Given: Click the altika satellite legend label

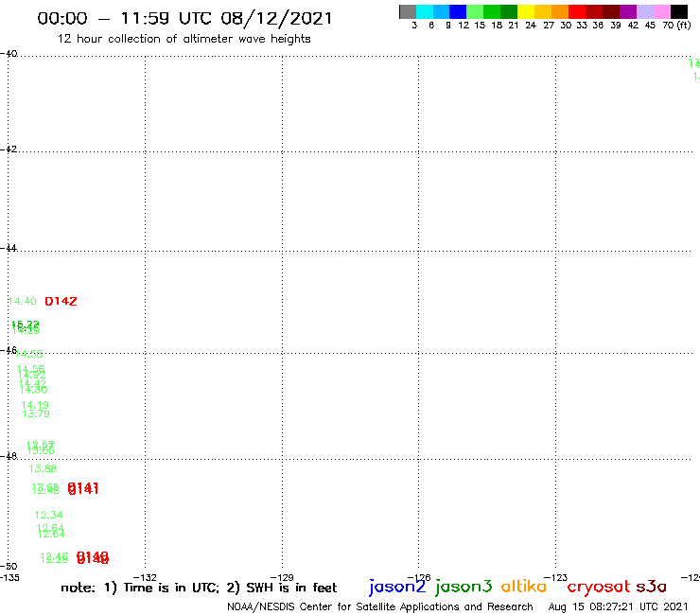Looking at the screenshot, I should coord(524,586).
